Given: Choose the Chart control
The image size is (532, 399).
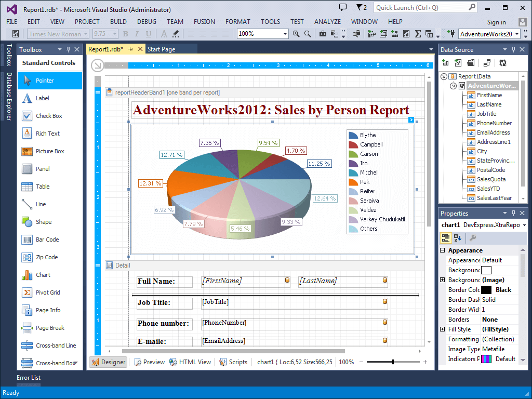Looking at the screenshot, I should pyautogui.click(x=50, y=274).
